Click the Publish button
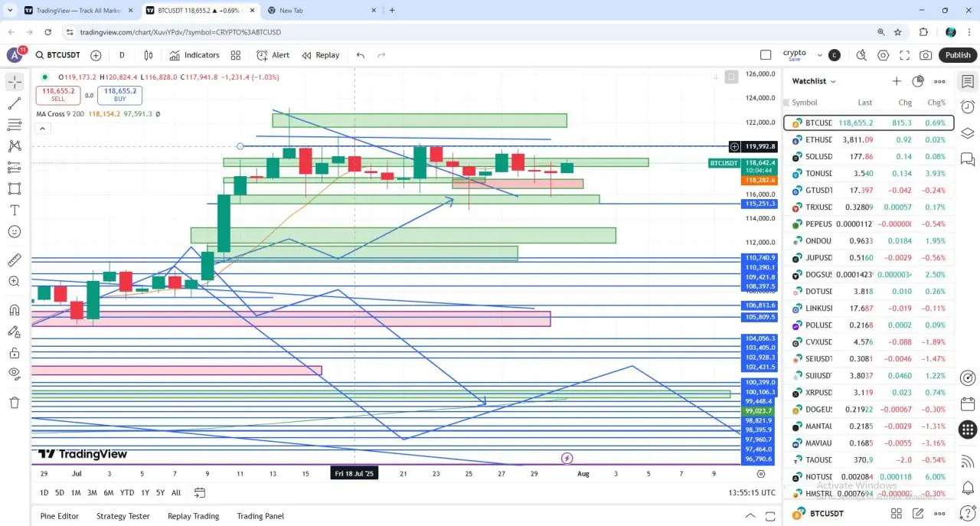 point(958,55)
